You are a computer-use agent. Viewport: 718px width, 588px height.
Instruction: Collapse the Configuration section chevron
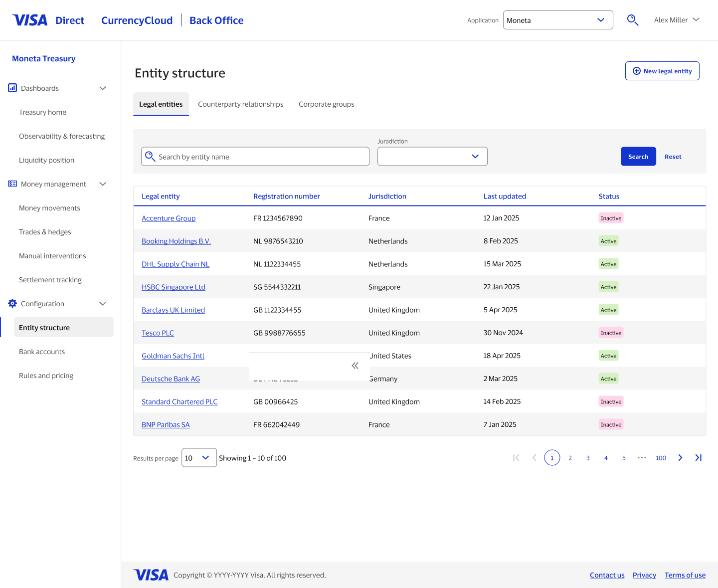pos(103,303)
